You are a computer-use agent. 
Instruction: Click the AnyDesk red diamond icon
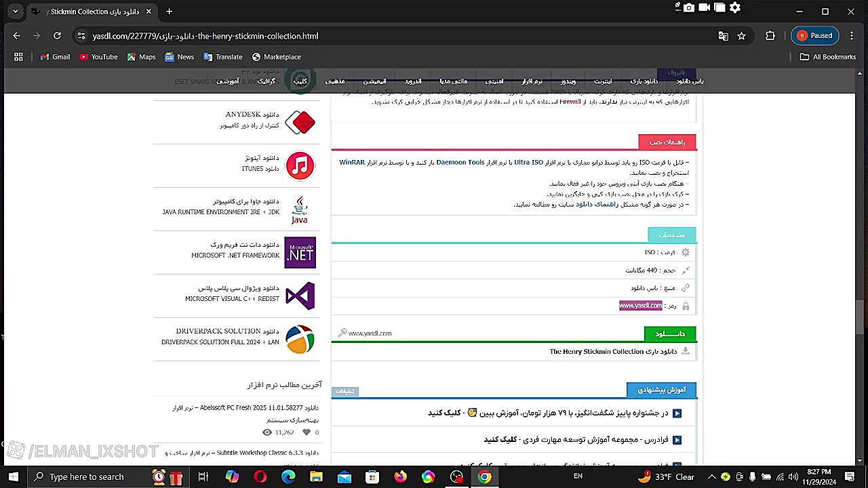300,123
